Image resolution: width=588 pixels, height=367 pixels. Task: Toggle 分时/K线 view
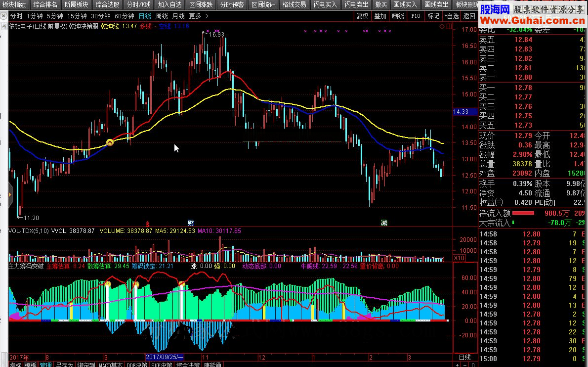(x=139, y=4)
